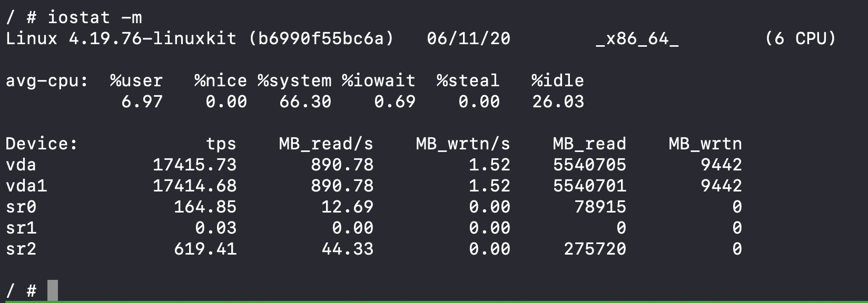Click the 'tps' column header
This screenshot has height=303, width=868.
(221, 144)
